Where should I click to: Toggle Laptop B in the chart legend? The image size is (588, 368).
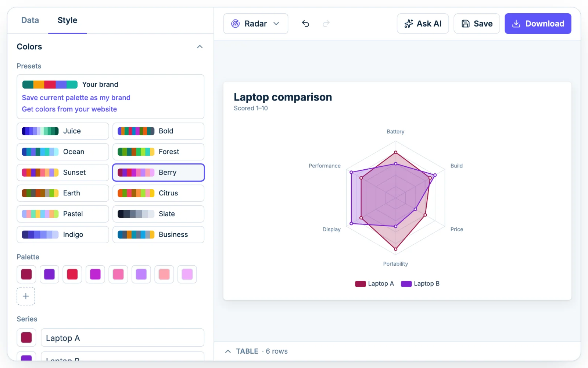point(420,284)
